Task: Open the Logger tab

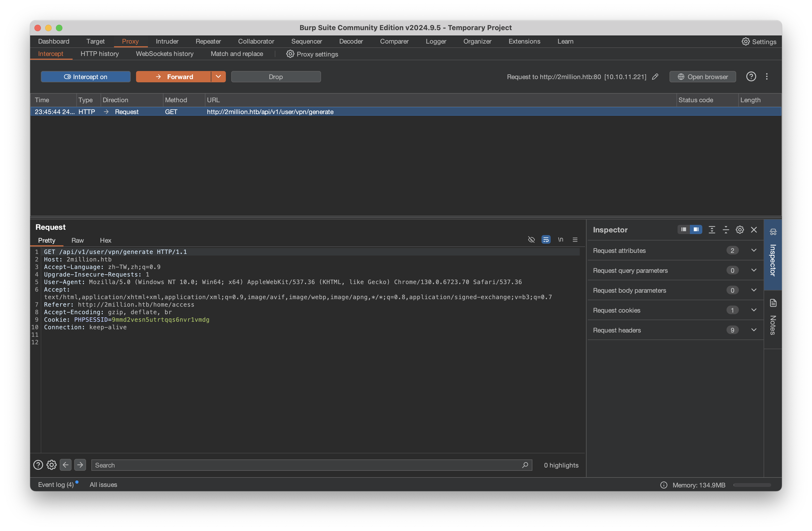Action: tap(436, 41)
